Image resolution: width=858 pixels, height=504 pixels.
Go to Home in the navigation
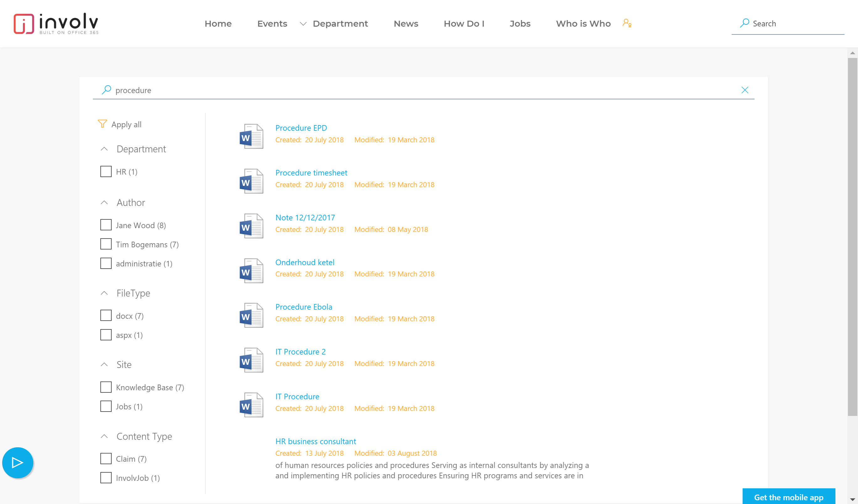(x=218, y=24)
